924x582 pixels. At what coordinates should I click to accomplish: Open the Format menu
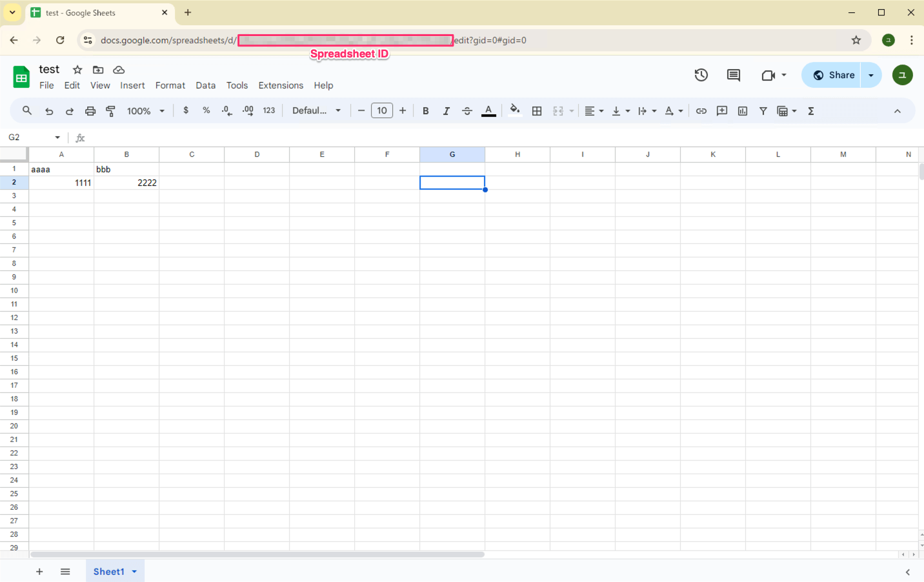[170, 85]
